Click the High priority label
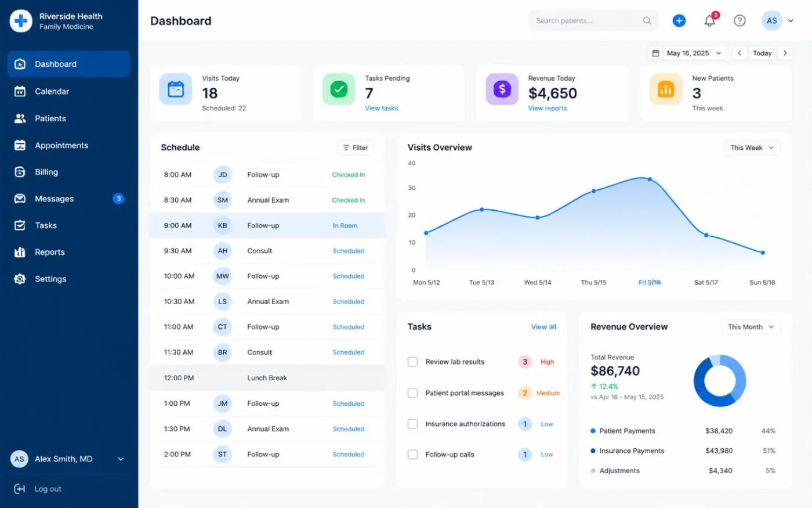The width and height of the screenshot is (812, 508). [547, 362]
